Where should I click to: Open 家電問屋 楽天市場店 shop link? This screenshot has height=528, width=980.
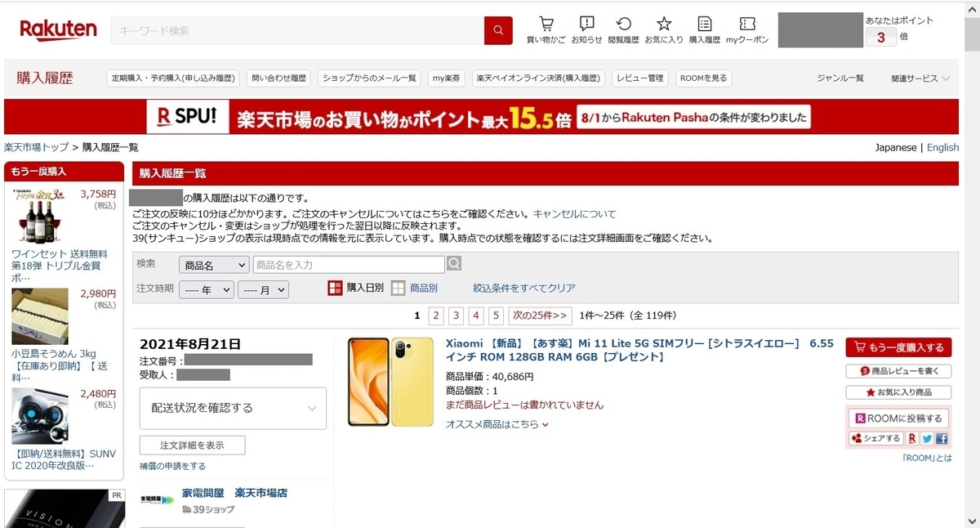click(234, 493)
